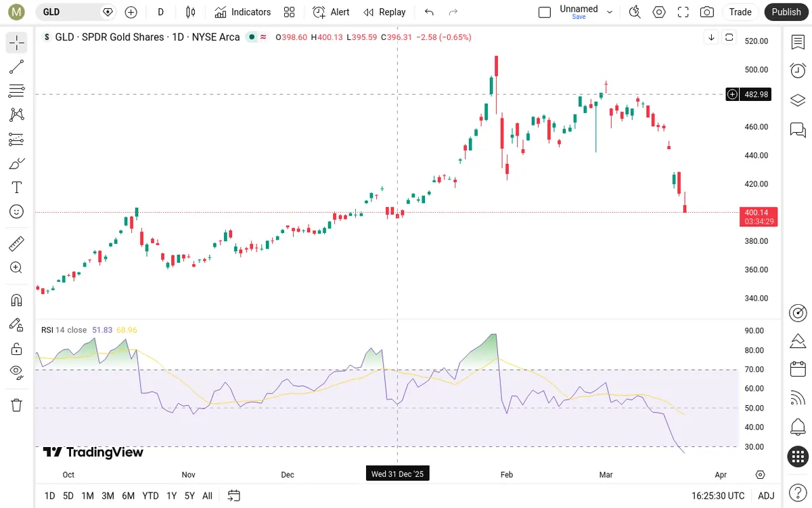Open the news feed signal icon

tap(798, 398)
